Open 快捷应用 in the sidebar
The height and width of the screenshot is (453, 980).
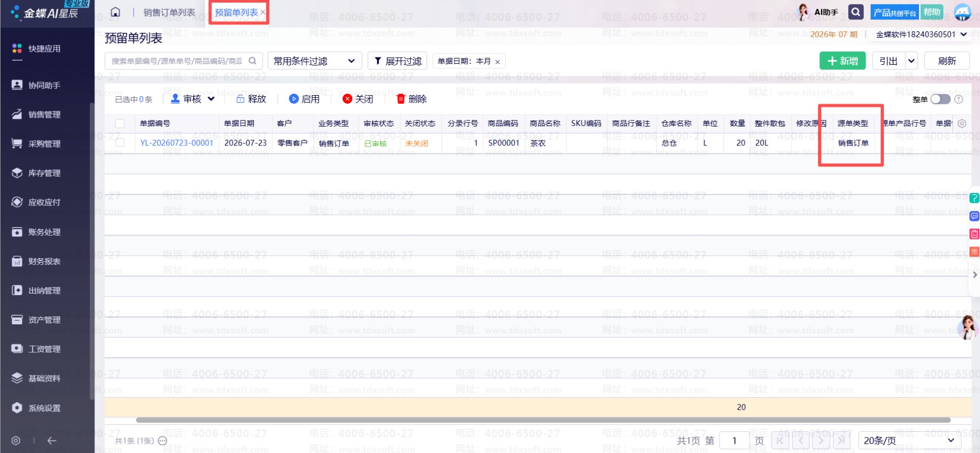click(36, 49)
